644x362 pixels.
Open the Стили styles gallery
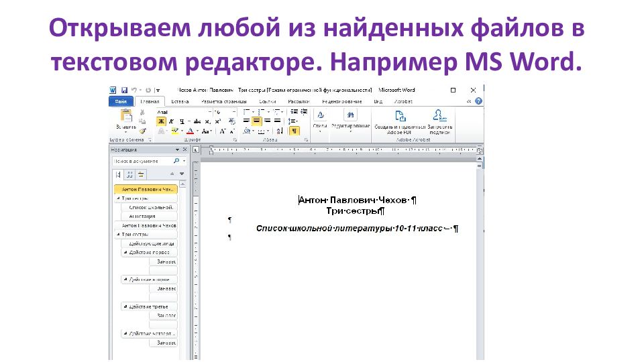point(320,120)
